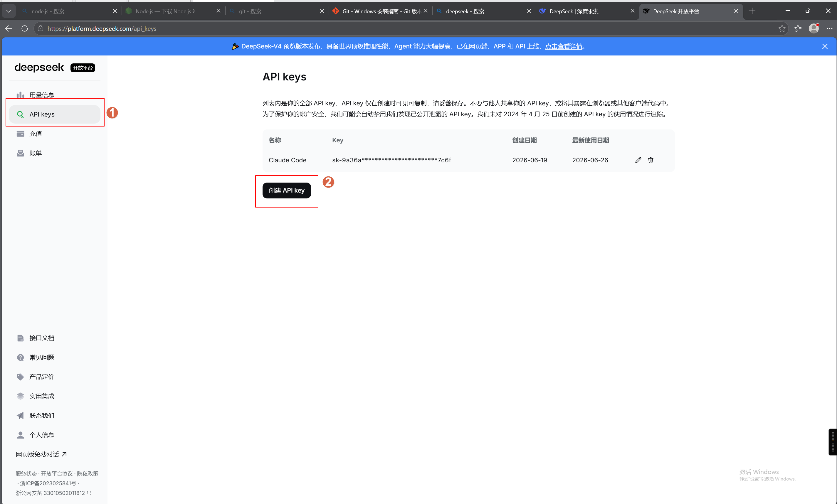This screenshot has height=504, width=837.
Task: Click the 产品定价 tag icon
Action: coord(20,376)
